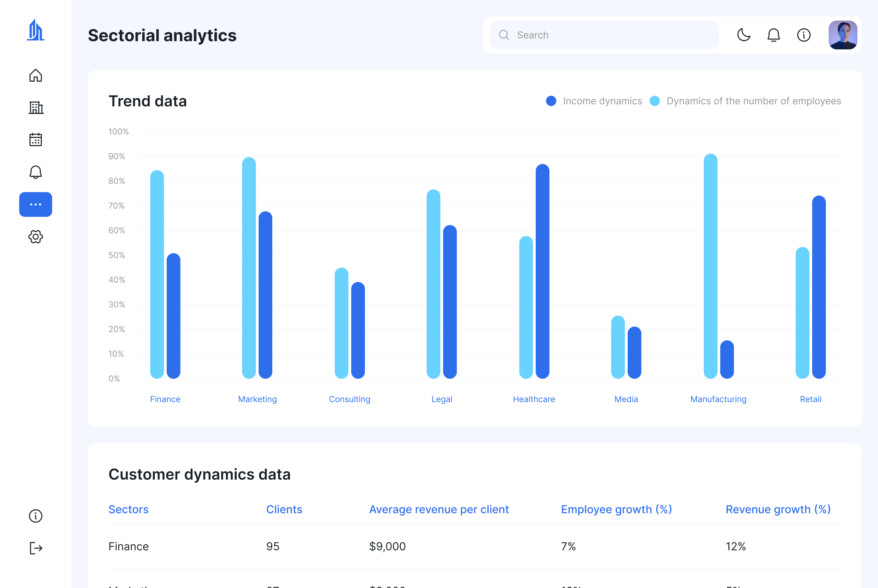
Task: Click Media dark-blue income bar
Action: click(634, 353)
